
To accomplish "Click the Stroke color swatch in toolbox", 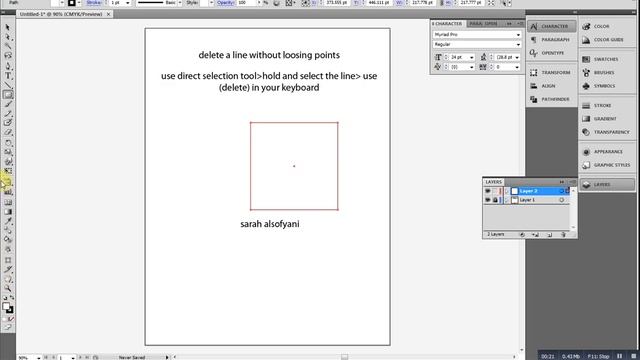I will (10, 310).
